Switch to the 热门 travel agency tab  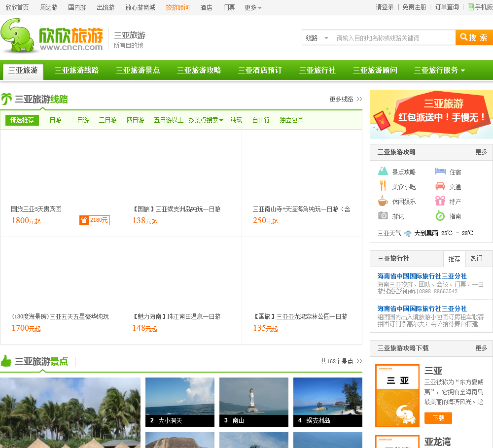476,258
